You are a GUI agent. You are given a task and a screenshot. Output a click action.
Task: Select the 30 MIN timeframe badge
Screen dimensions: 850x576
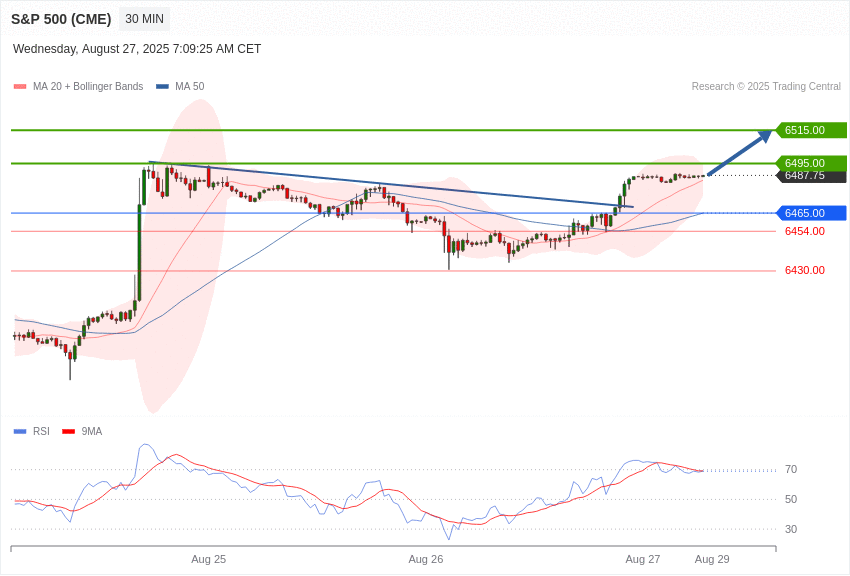[144, 19]
